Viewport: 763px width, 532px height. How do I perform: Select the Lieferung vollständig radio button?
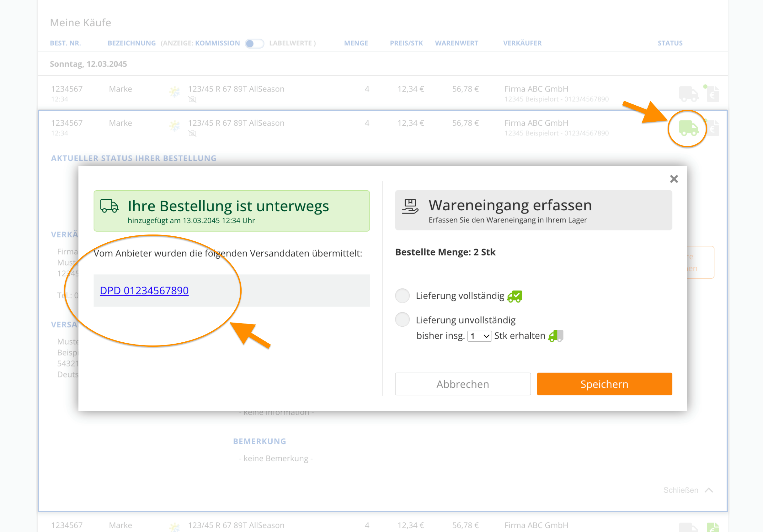coord(402,296)
